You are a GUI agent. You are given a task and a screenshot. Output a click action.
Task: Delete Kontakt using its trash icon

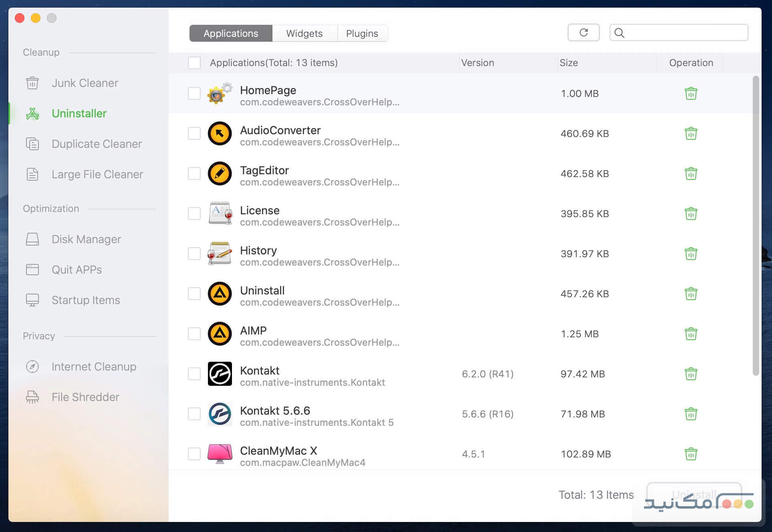[x=691, y=374]
